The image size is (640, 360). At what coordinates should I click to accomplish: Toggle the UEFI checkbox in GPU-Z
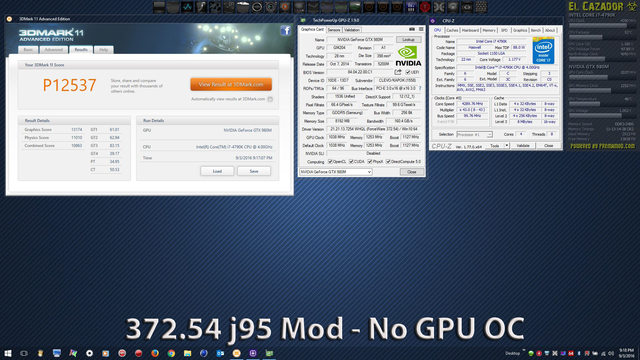click(407, 72)
